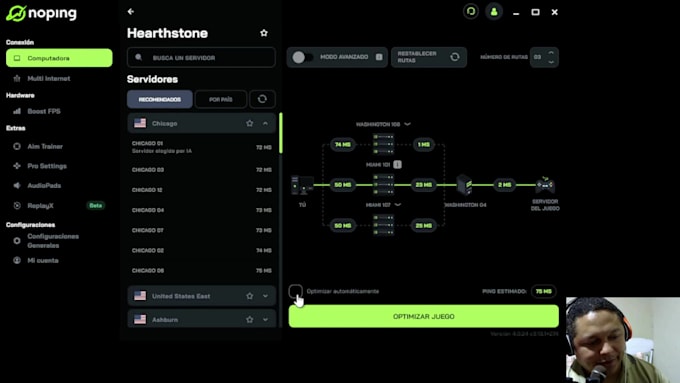This screenshot has width=680, height=383.
Task: Select Computadora connection option
Action: [59, 58]
